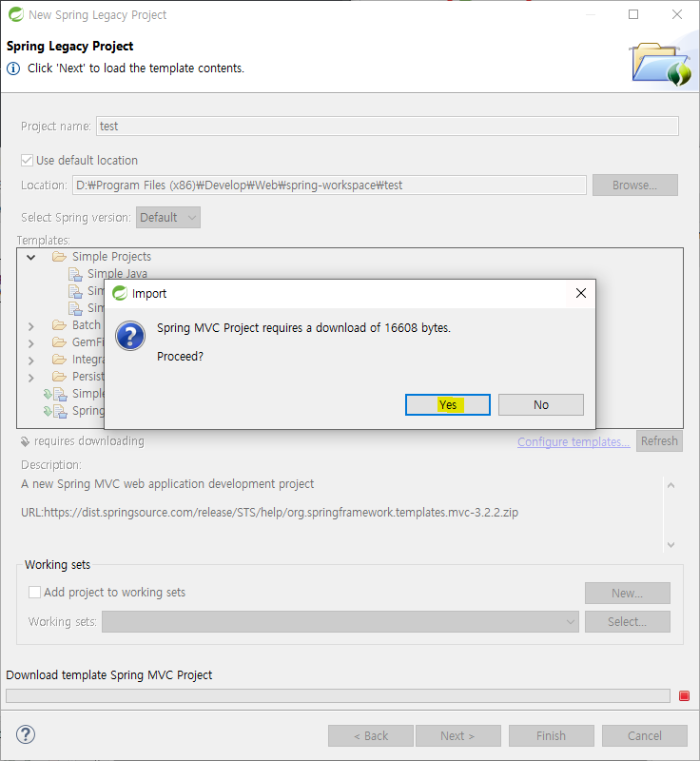Viewport: 700px width, 761px height.
Task: Click the template URL text in the description
Action: coord(270,513)
